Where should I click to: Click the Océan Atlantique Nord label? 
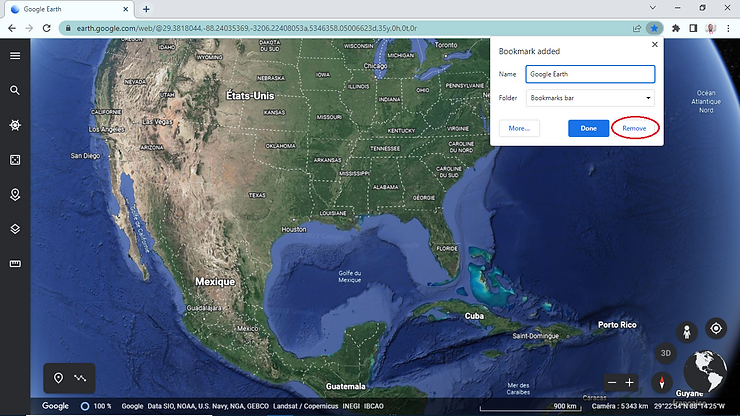pos(706,102)
